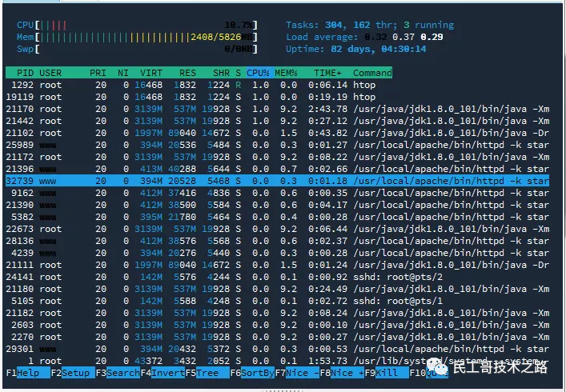566x392 pixels.
Task: Select the httpd process row PID 28136
Action: 277,241
